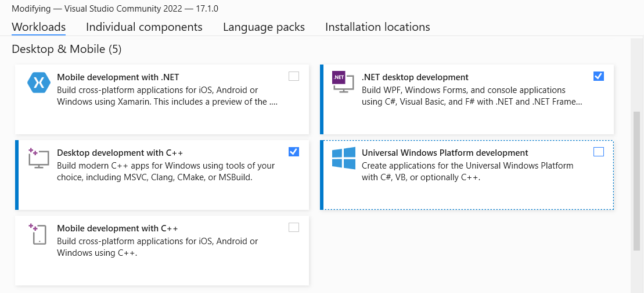
Task: Tick the Universal Windows Platform development checkbox
Action: click(599, 152)
